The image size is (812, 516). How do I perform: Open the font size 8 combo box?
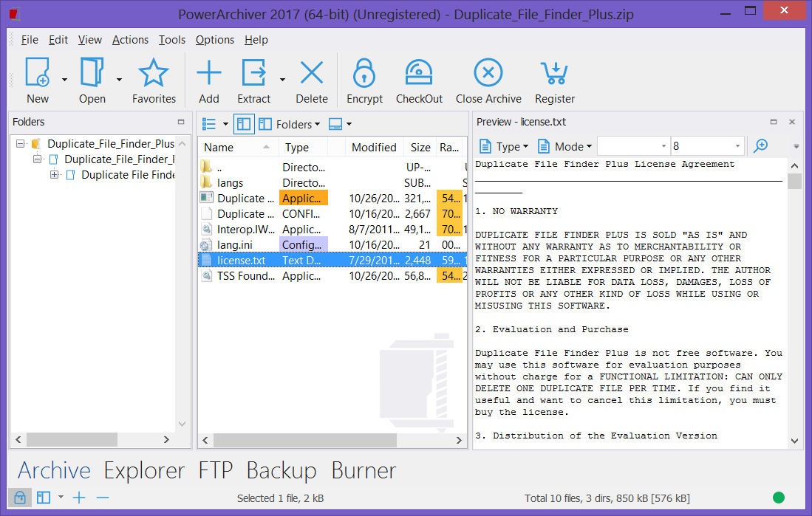point(707,146)
